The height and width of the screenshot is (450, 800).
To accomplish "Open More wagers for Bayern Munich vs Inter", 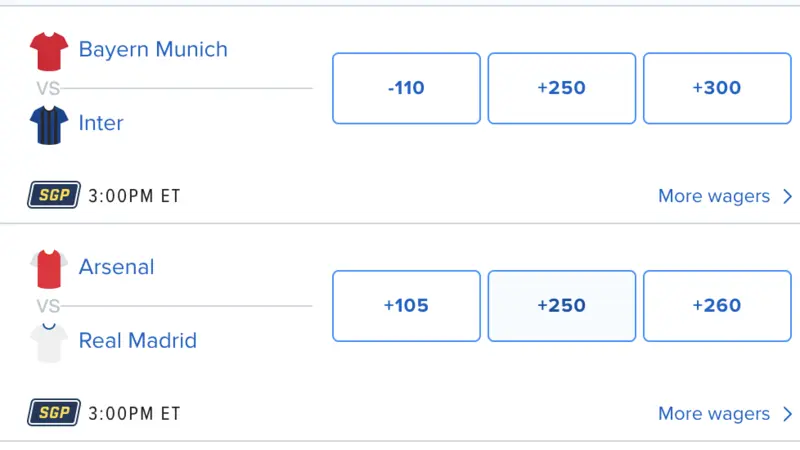I will (x=713, y=196).
